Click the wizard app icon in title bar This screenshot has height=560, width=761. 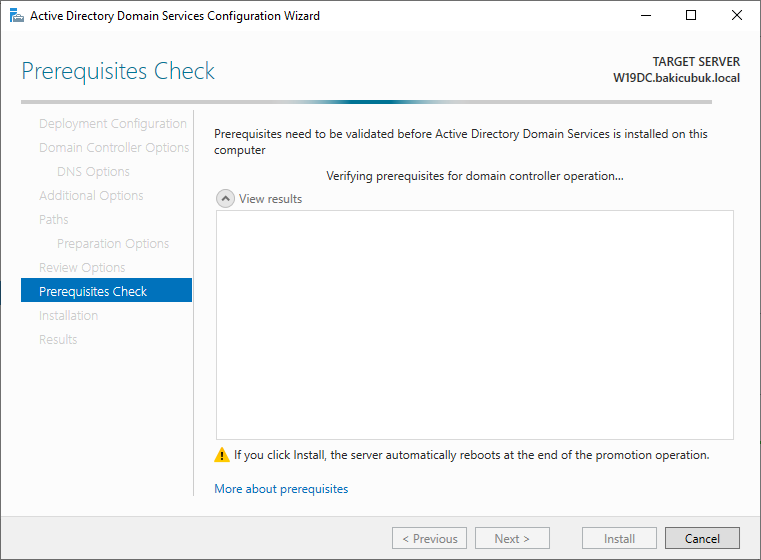[x=17, y=16]
